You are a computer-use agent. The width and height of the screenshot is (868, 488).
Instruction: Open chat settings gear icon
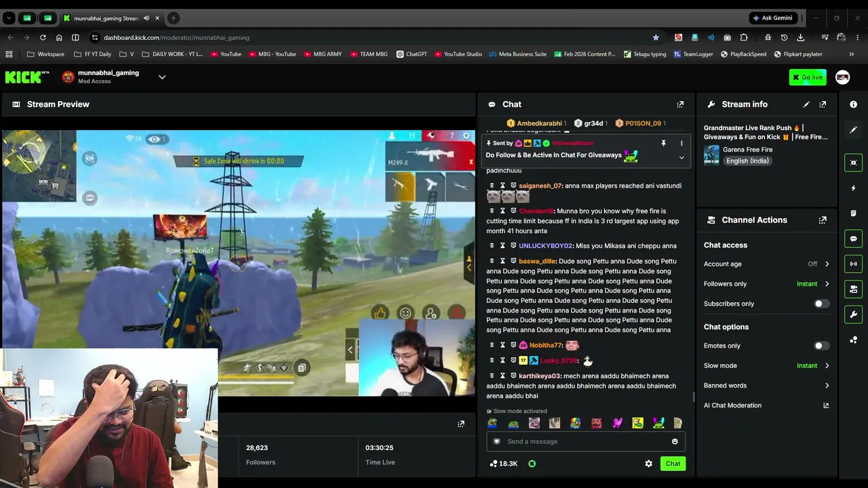click(648, 464)
